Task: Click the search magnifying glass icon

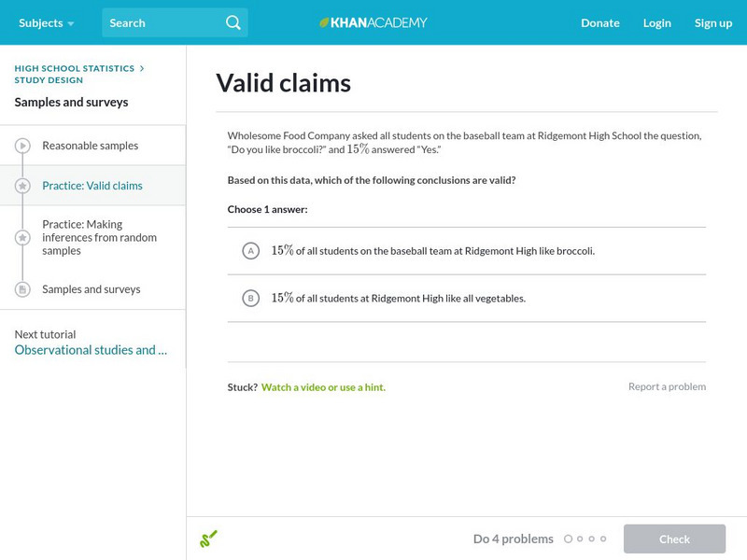Action: [x=233, y=22]
